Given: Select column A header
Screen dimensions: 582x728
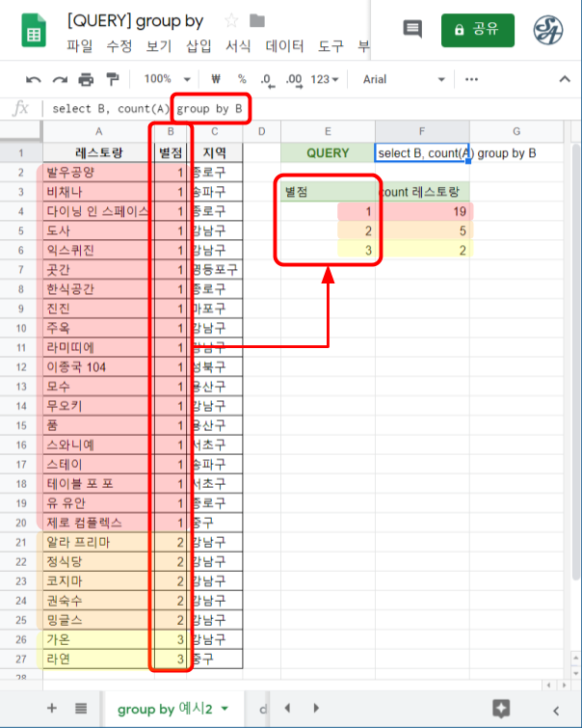Looking at the screenshot, I should 99,132.
